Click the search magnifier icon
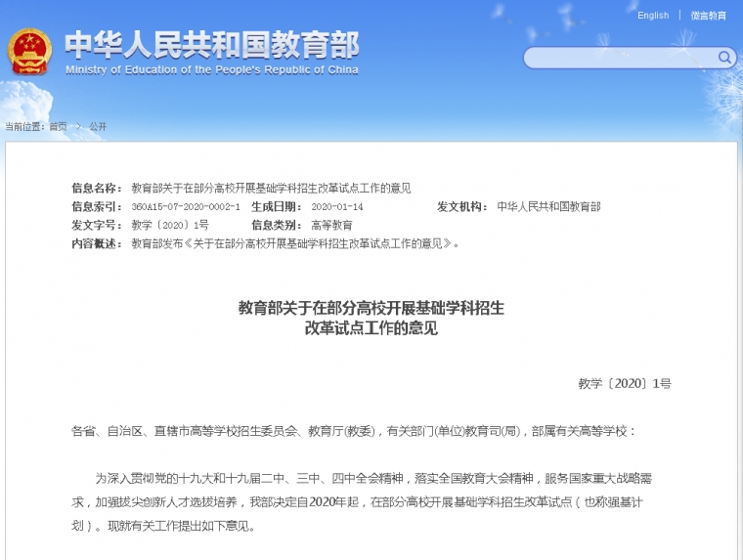 pos(724,58)
